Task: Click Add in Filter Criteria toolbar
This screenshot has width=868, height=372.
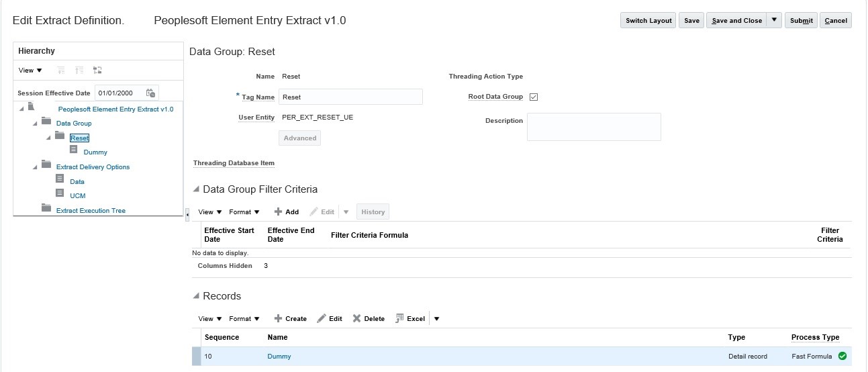Action: (287, 212)
